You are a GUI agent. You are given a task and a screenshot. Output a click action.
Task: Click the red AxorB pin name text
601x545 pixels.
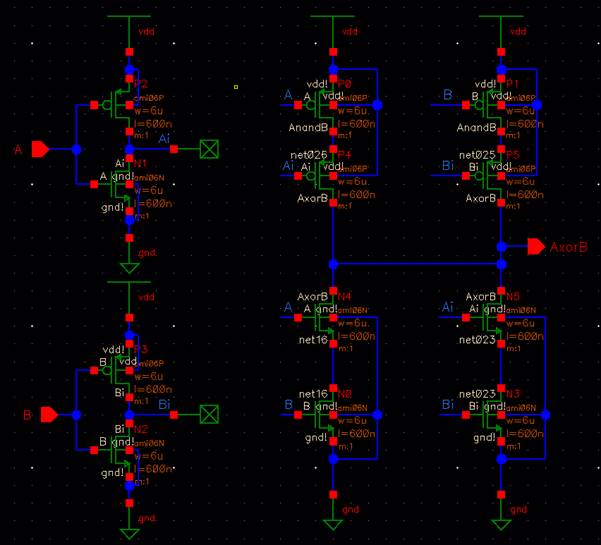568,247
